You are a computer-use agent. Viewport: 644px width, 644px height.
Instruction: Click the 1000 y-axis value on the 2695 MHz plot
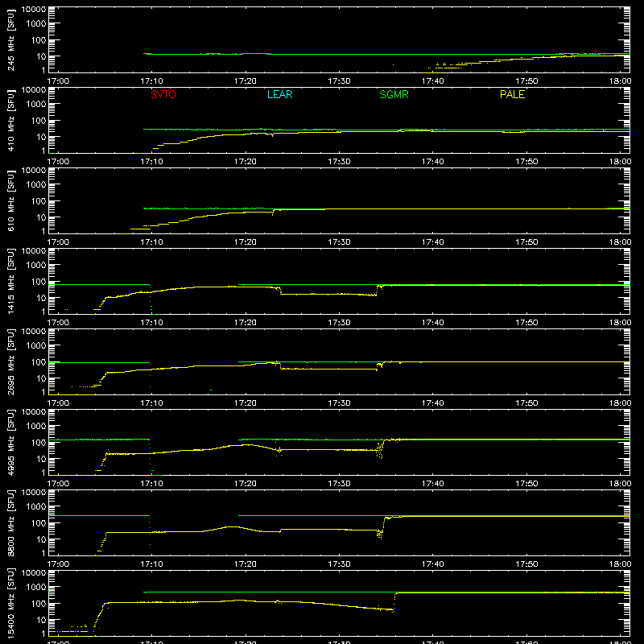coord(36,346)
